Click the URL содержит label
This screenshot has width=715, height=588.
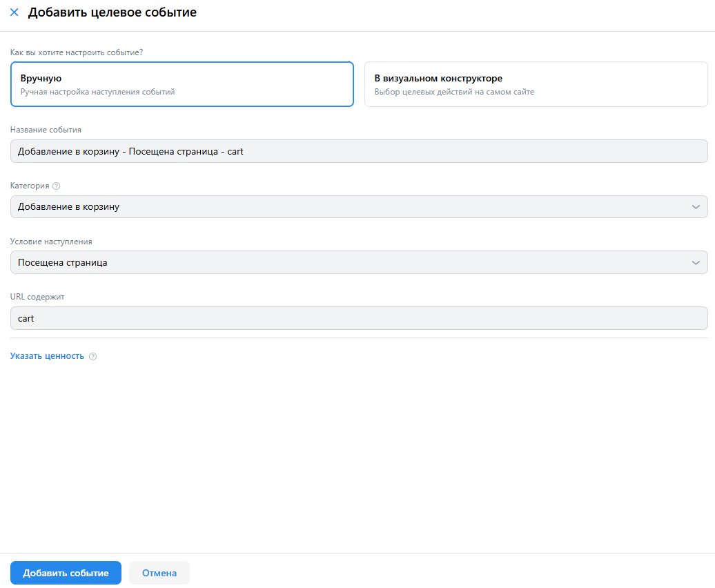37,297
